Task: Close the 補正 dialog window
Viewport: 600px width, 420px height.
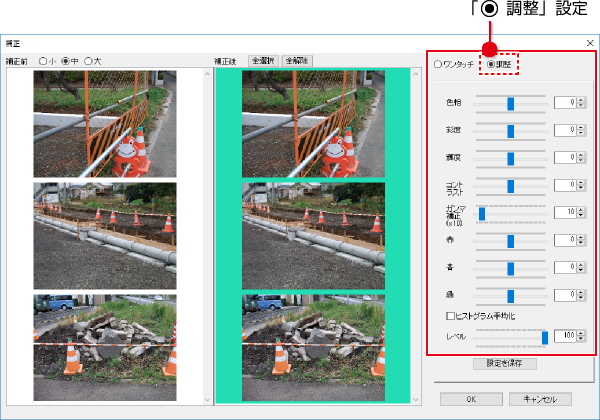Action: coord(590,43)
